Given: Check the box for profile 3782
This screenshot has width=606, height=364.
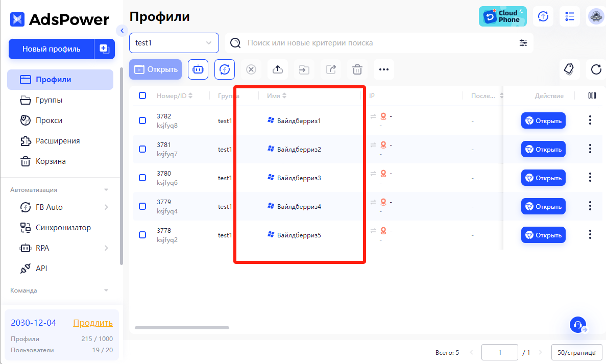Looking at the screenshot, I should click(x=142, y=120).
